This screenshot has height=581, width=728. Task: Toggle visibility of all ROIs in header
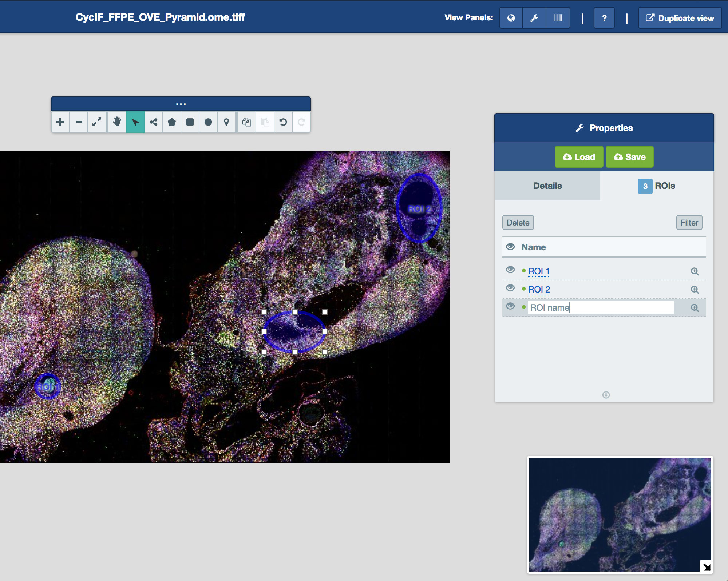[510, 247]
